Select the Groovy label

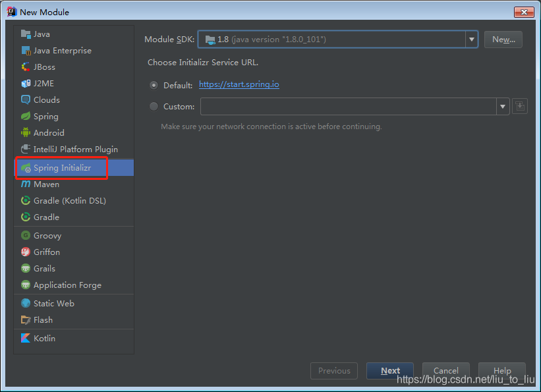tap(47, 236)
